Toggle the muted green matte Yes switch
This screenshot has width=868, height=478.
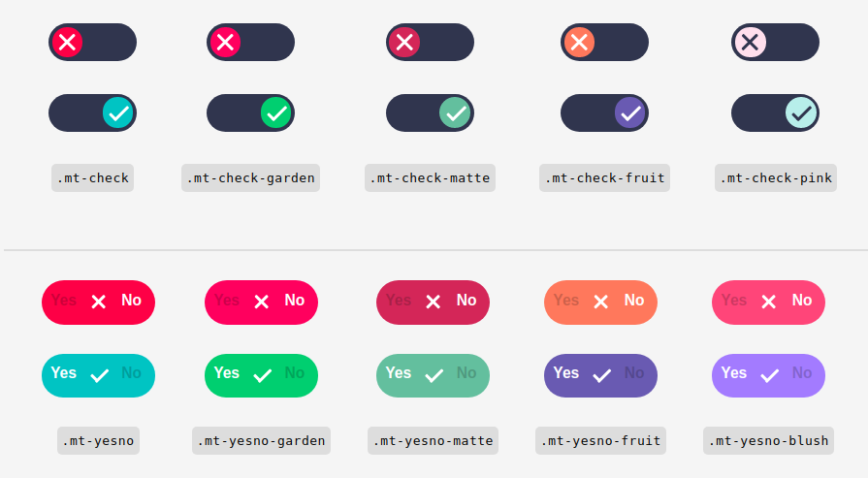[x=433, y=375]
